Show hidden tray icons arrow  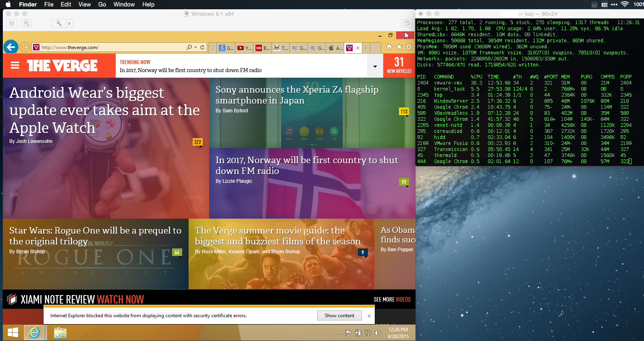(x=339, y=333)
